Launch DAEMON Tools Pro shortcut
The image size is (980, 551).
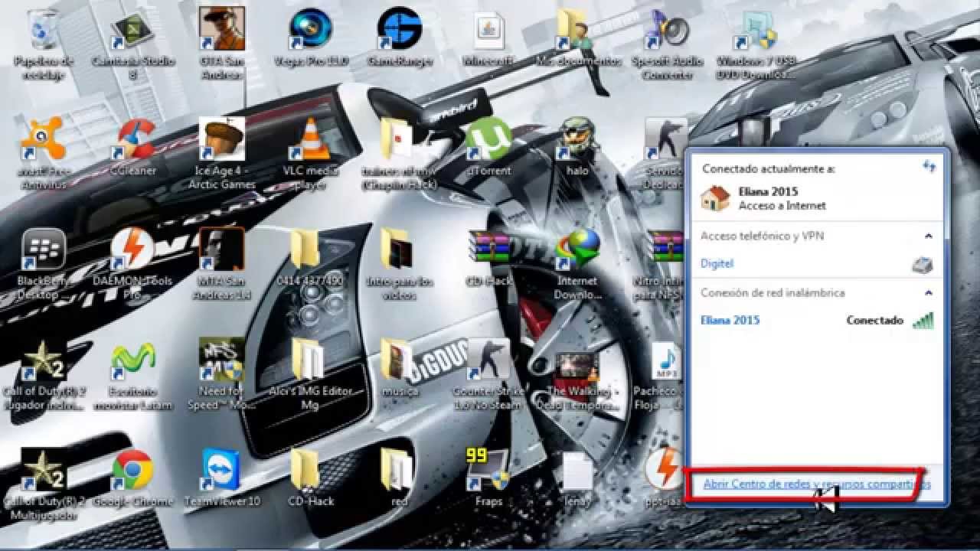click(x=132, y=264)
